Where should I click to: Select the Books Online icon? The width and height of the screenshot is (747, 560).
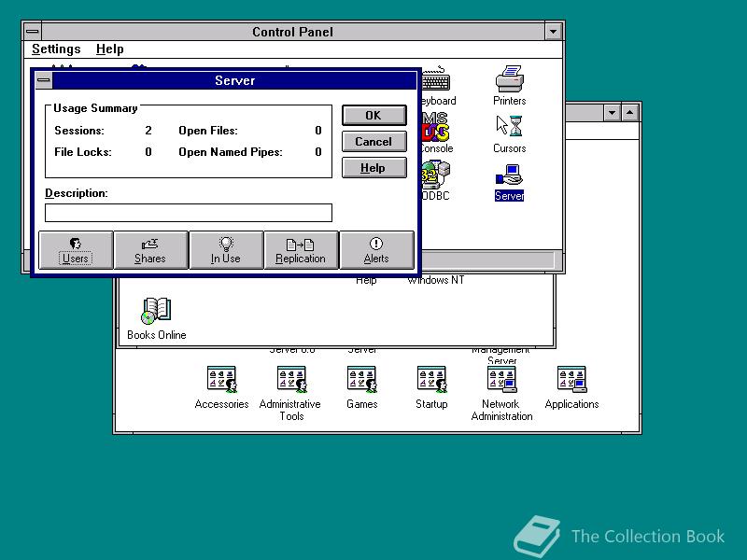coord(156,318)
